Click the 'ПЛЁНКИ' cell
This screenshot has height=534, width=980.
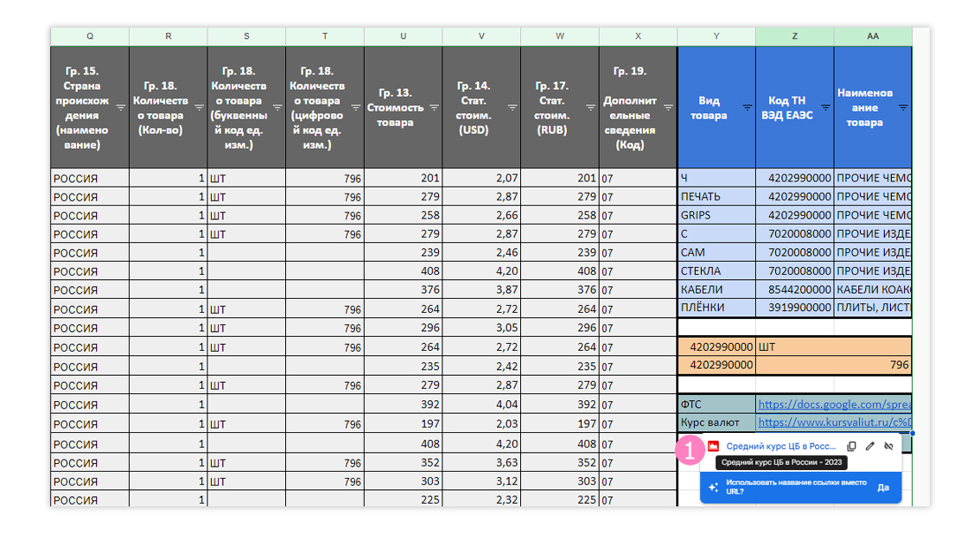716,308
